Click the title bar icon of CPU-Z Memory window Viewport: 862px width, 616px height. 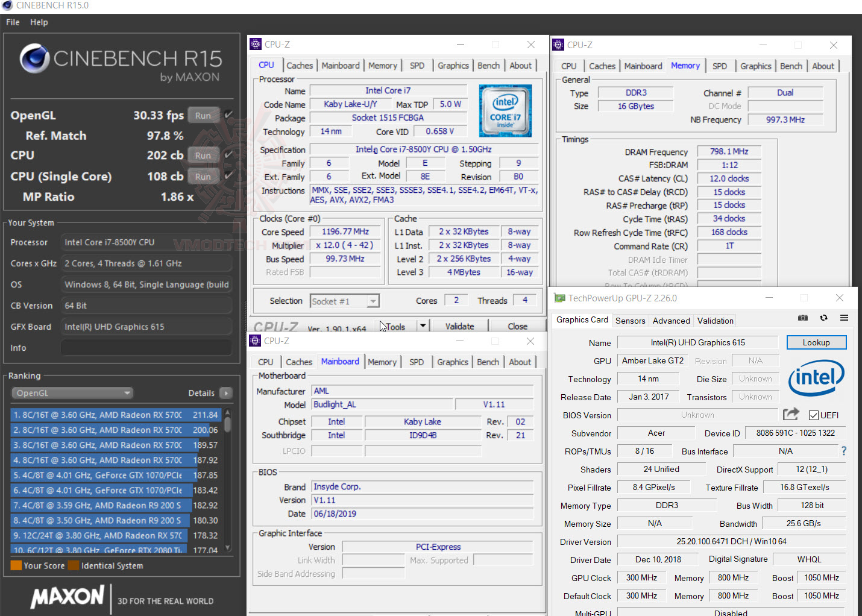pos(558,45)
